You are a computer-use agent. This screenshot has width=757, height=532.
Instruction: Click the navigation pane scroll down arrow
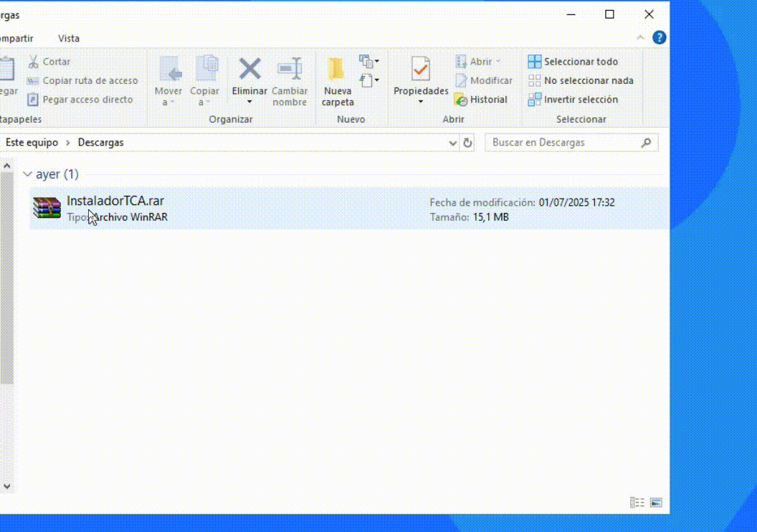tap(6, 486)
